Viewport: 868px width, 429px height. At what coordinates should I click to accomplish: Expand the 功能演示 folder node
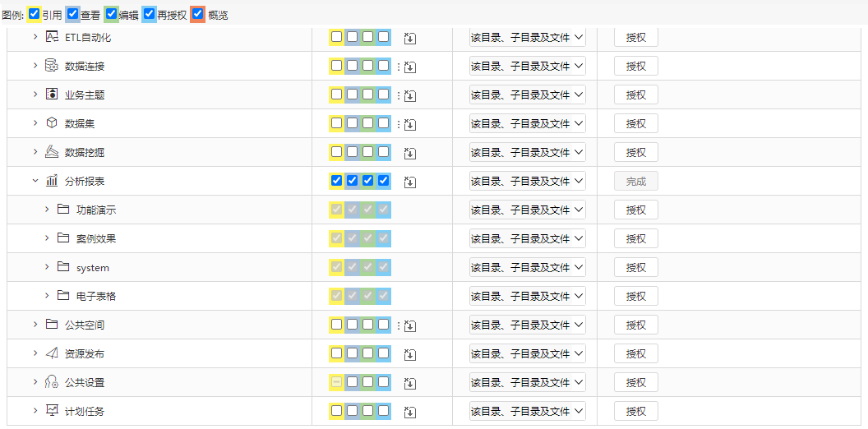click(x=47, y=210)
